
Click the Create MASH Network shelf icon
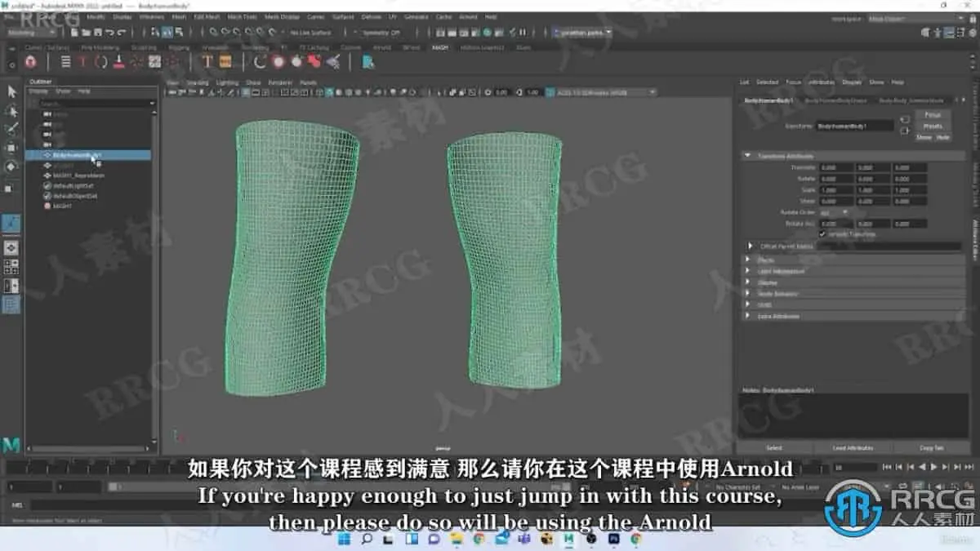coord(30,61)
